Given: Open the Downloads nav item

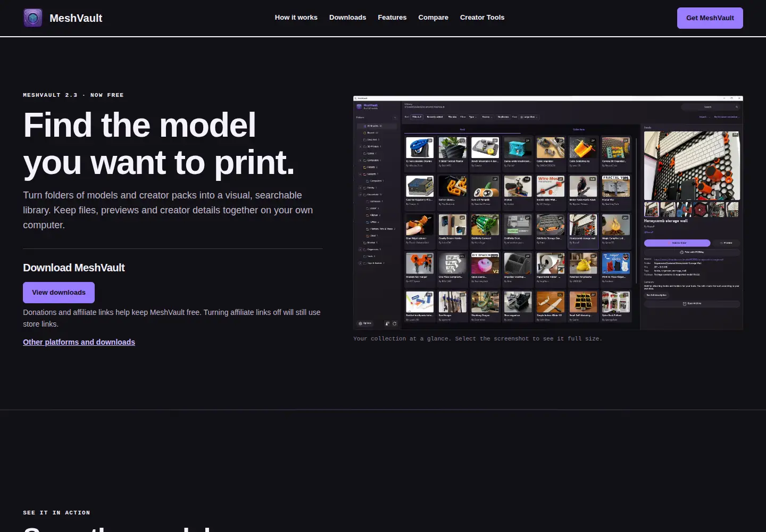Looking at the screenshot, I should point(347,18).
